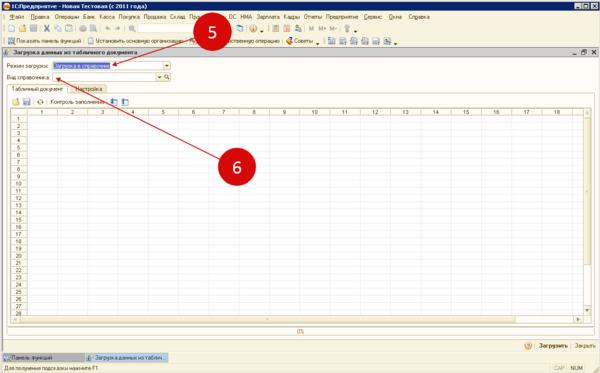Click the Cut scissors icon
This screenshot has height=373, width=600.
[47, 29]
